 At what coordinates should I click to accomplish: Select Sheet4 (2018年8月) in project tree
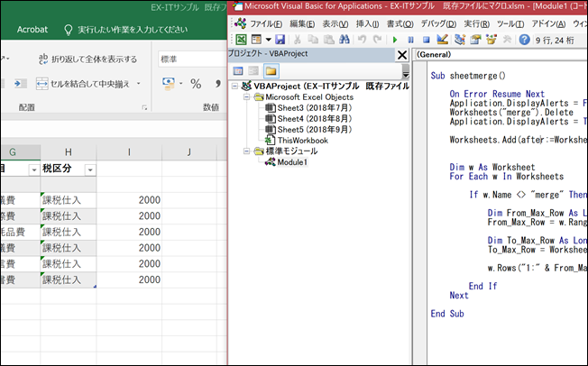315,119
